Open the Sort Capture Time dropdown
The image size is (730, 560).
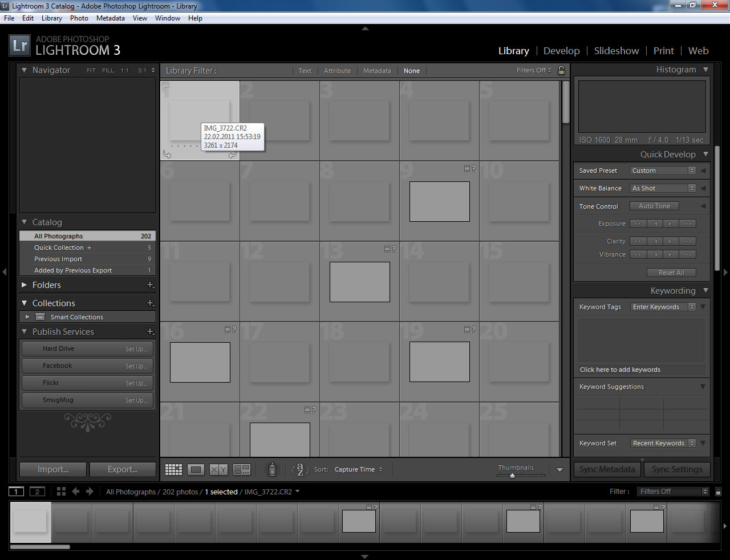click(358, 469)
